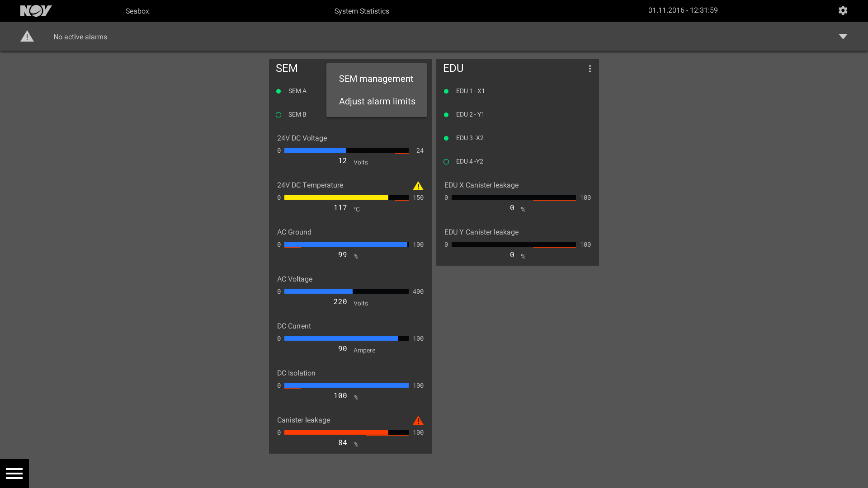The height and width of the screenshot is (488, 868).
Task: Click the AC Voltage bar
Action: pyautogui.click(x=346, y=291)
